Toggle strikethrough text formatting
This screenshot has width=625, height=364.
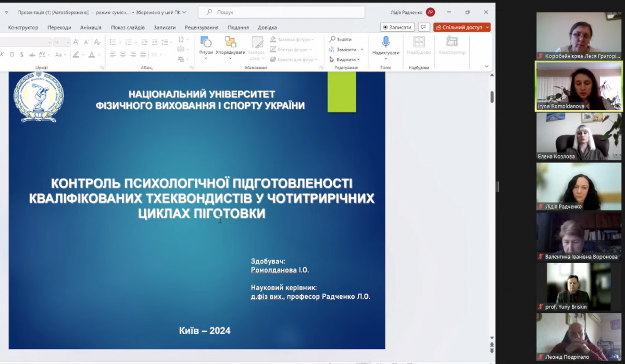pyautogui.click(x=32, y=55)
